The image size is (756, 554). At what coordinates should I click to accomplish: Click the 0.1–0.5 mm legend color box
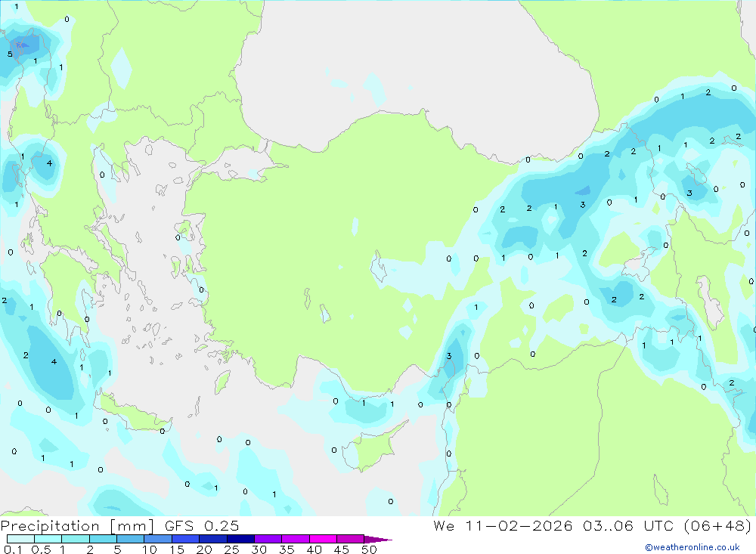pyautogui.click(x=20, y=539)
